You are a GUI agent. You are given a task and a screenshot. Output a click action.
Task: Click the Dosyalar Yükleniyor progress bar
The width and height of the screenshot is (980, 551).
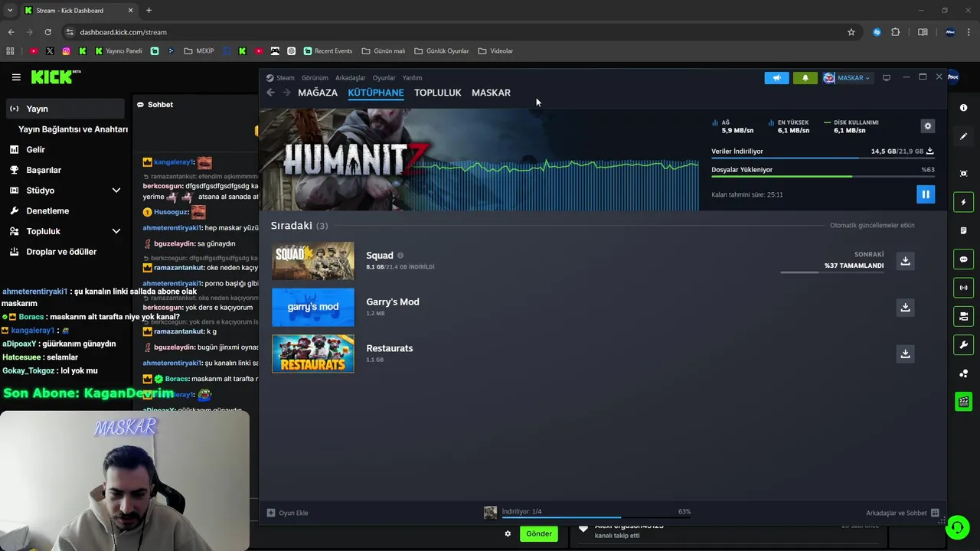(x=823, y=177)
